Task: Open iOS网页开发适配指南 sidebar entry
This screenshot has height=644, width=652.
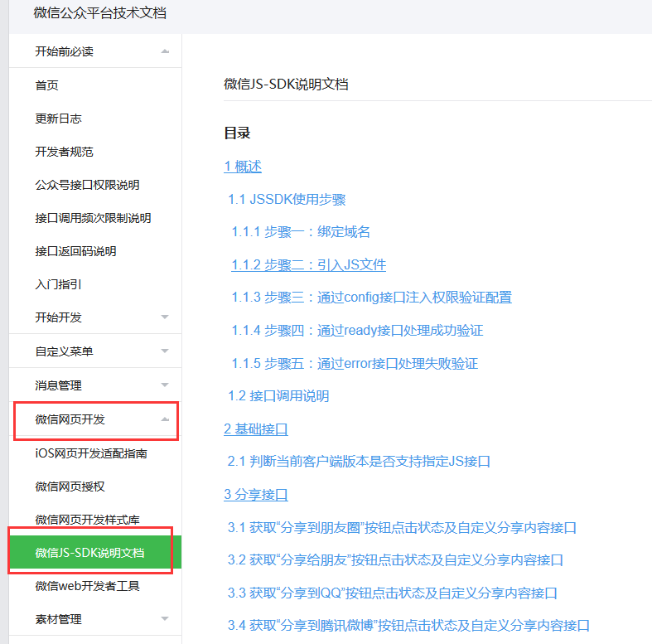Action: click(91, 453)
